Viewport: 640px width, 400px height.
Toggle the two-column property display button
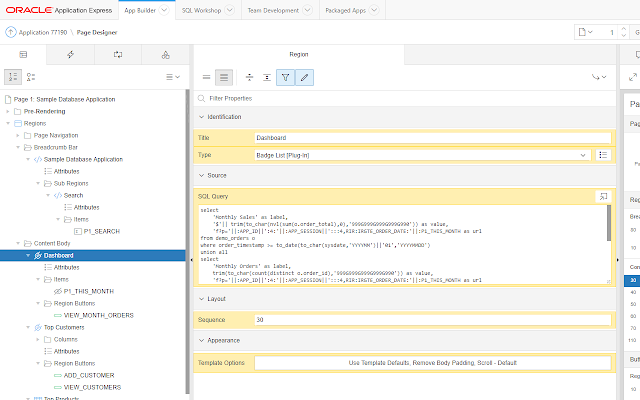point(224,78)
